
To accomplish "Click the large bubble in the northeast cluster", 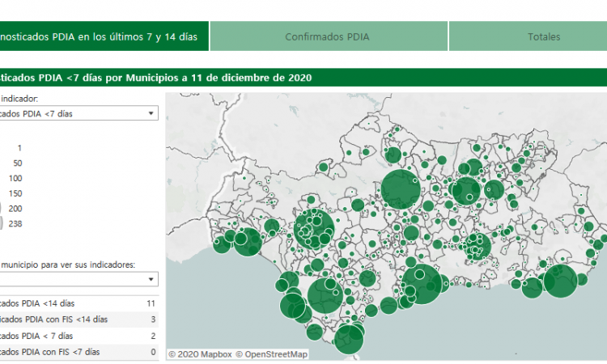I will pos(466,192).
